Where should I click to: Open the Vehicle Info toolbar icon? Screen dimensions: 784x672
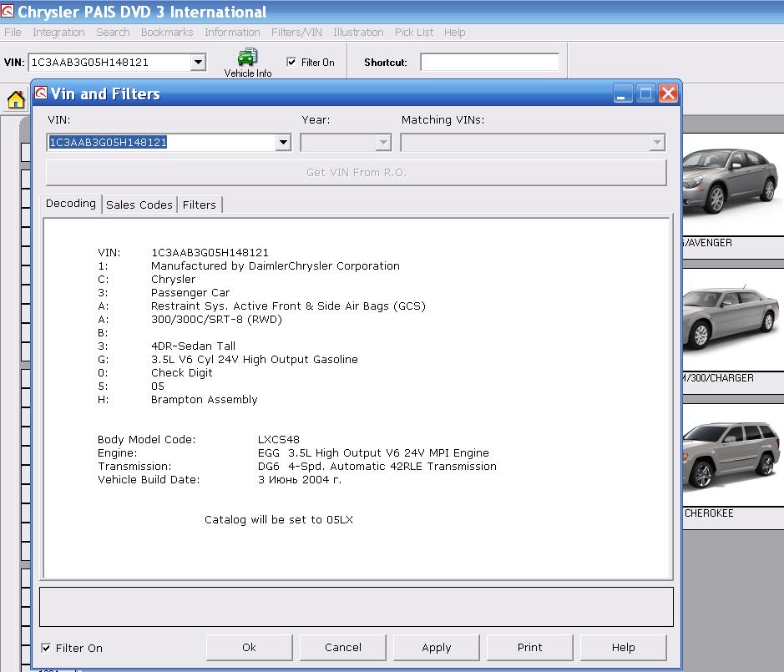[x=247, y=63]
